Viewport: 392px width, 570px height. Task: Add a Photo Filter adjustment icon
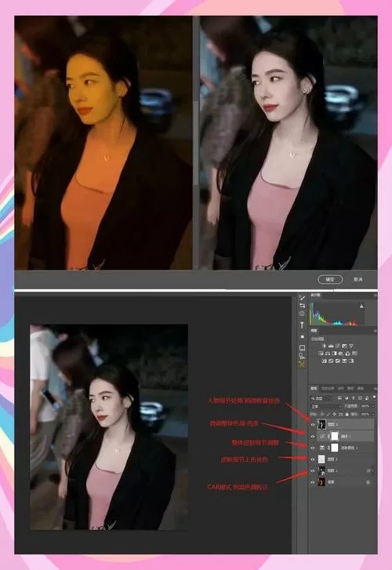[x=341, y=354]
